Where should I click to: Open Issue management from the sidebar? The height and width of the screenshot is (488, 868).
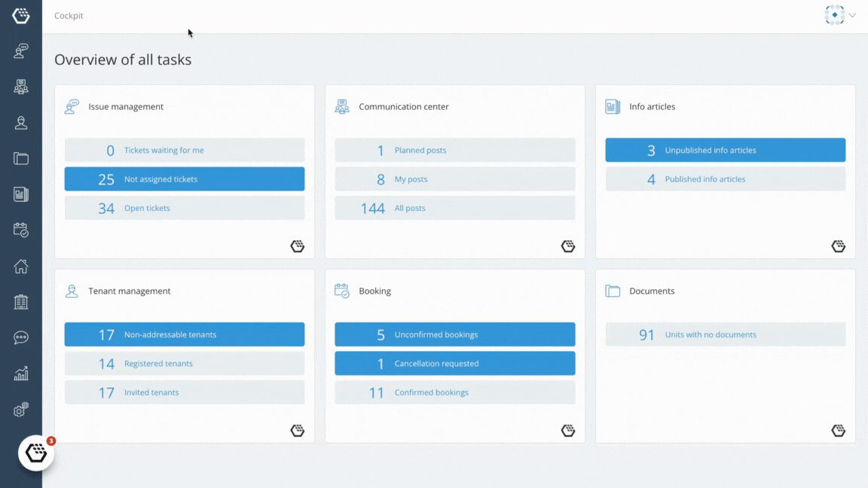[x=21, y=51]
